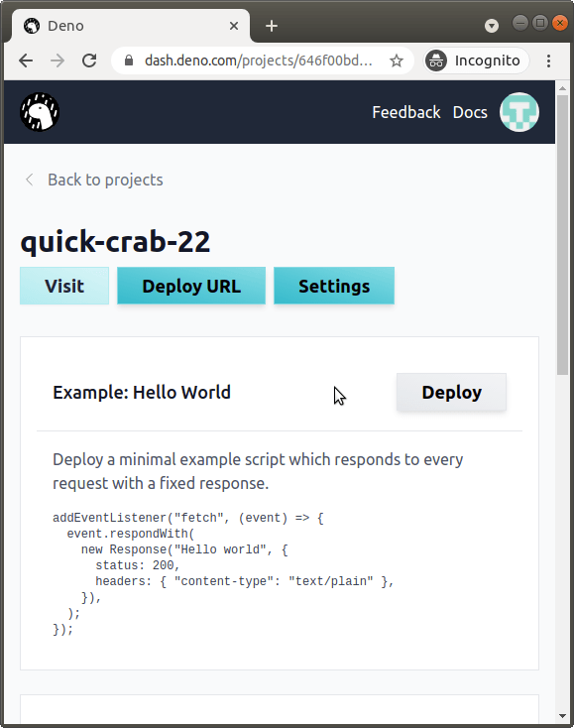Click the 'status: 200,' code line

(138, 565)
